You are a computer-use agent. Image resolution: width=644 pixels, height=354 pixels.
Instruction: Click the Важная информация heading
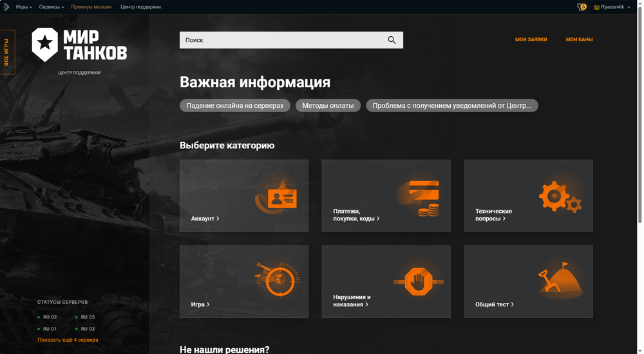[x=254, y=82]
